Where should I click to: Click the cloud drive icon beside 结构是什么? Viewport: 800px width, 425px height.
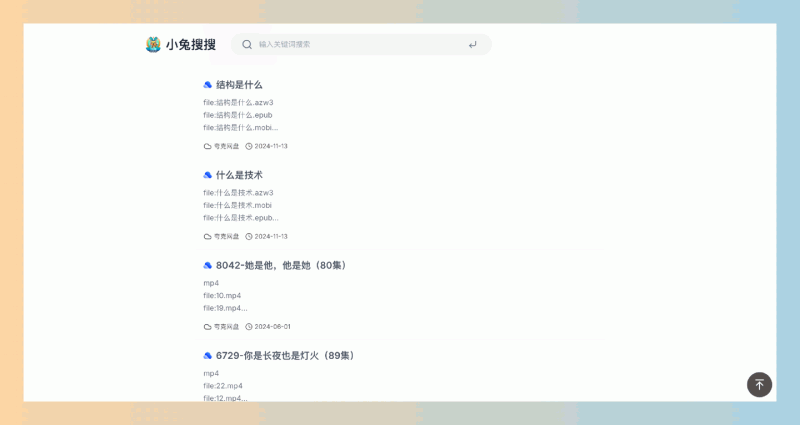point(208,85)
